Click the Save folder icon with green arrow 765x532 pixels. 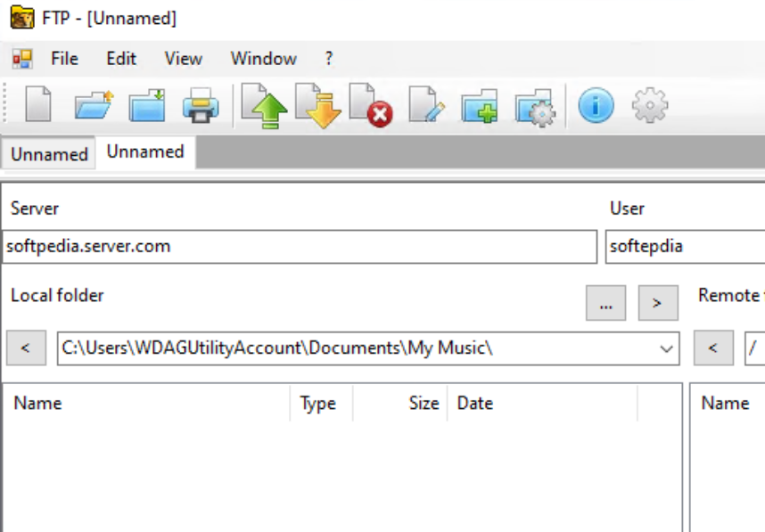147,107
